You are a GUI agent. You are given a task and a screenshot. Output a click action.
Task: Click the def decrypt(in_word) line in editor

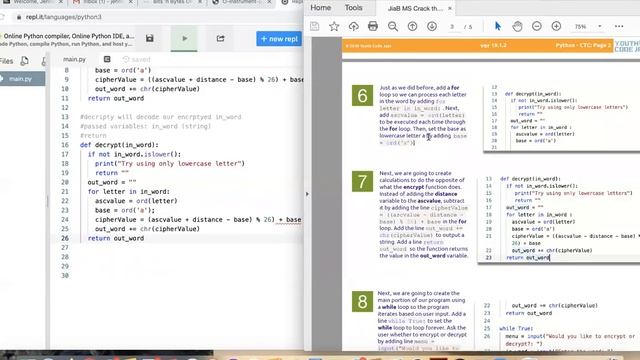tap(119, 145)
